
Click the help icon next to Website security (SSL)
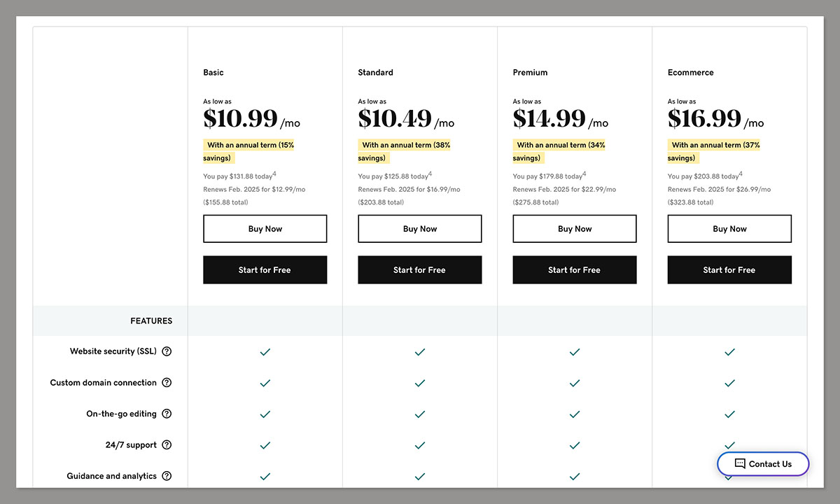[x=167, y=351]
